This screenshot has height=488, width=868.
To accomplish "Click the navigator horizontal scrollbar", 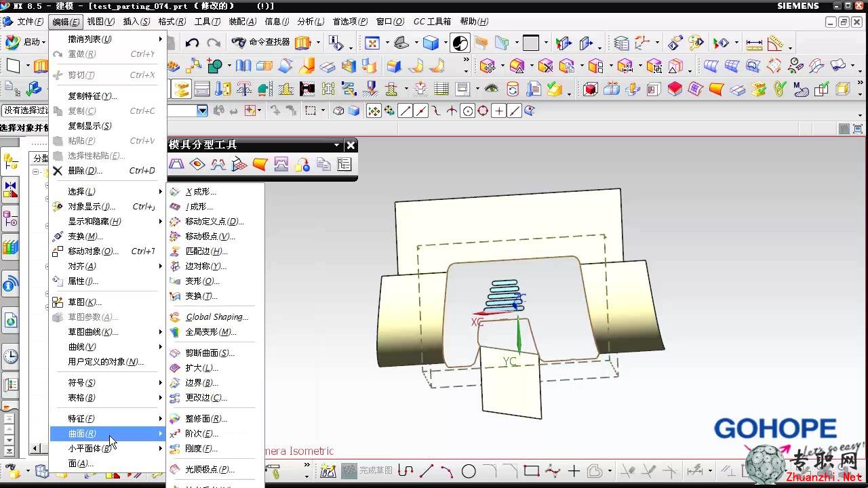I will pyautogui.click(x=41, y=449).
